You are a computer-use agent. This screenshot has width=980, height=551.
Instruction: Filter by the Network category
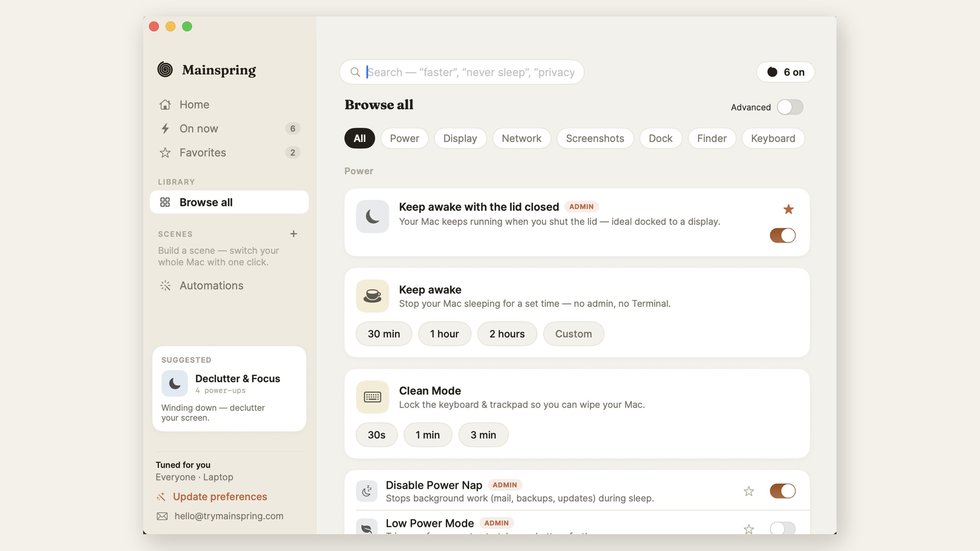(x=521, y=138)
